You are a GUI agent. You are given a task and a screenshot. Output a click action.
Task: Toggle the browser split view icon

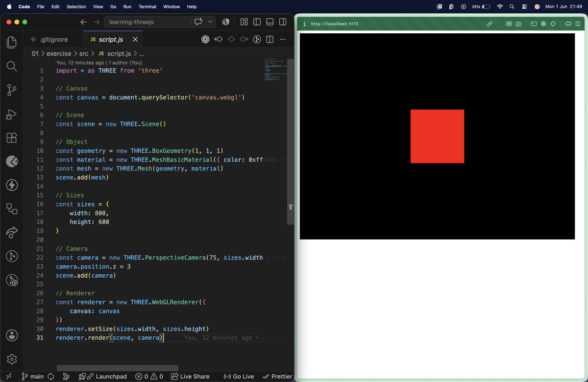[x=578, y=24]
